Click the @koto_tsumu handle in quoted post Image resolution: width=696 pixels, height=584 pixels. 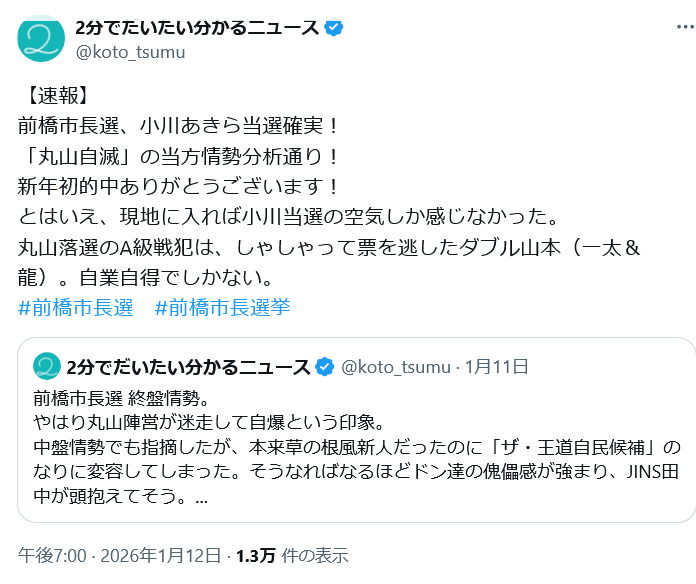tap(396, 367)
